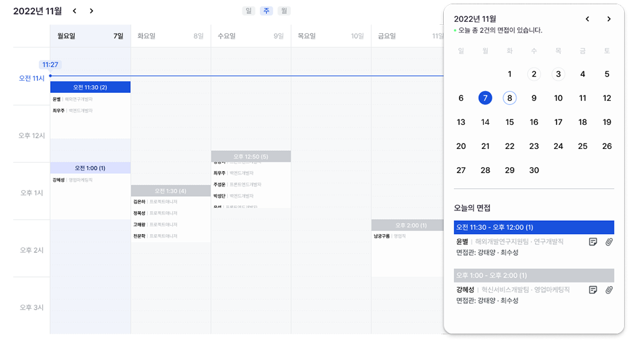Select 박성단 in Wednesday's event list
Screen dimensions: 644x362
pos(219,196)
